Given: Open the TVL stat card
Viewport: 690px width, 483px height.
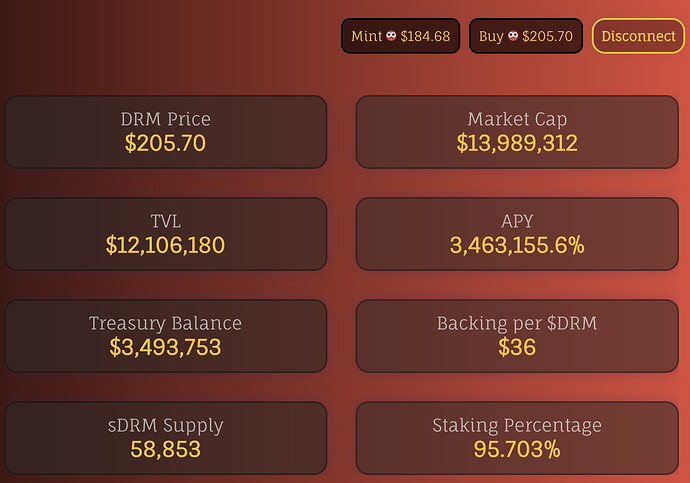Looking at the screenshot, I should [165, 234].
